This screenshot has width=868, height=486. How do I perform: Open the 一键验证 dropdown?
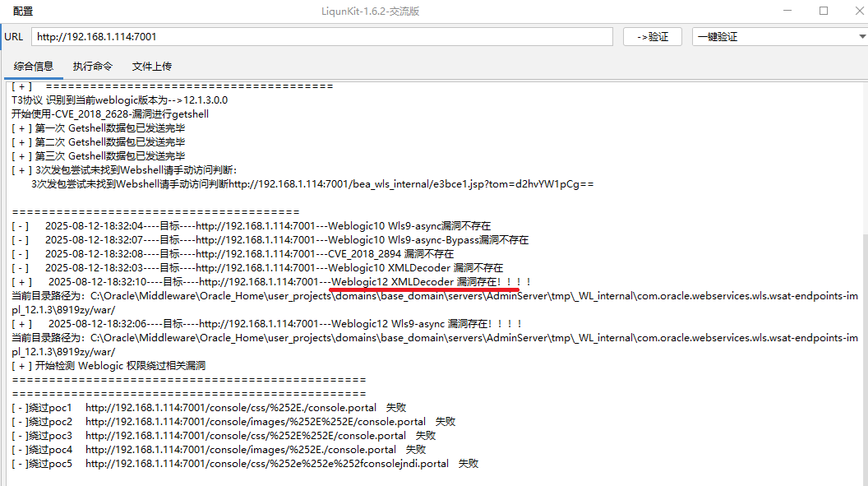tap(779, 36)
